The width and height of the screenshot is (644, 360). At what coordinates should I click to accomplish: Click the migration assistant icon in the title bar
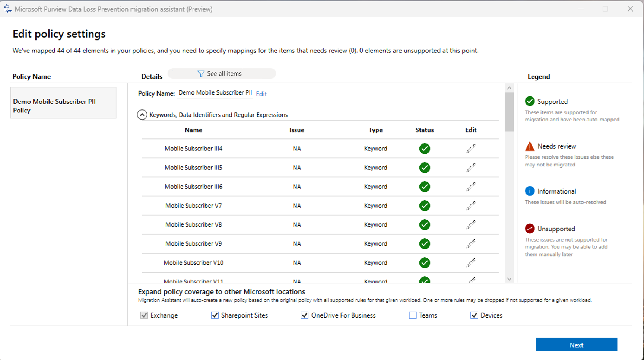7,9
